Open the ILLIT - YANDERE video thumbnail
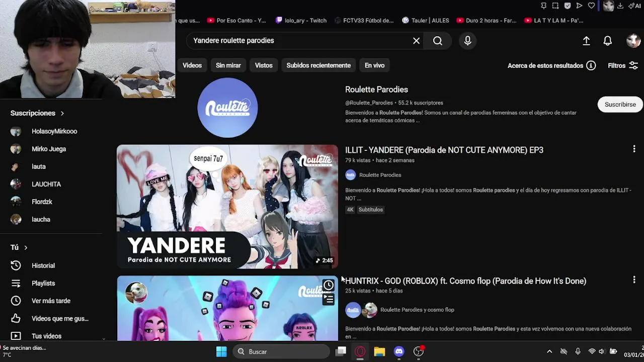 [227, 207]
